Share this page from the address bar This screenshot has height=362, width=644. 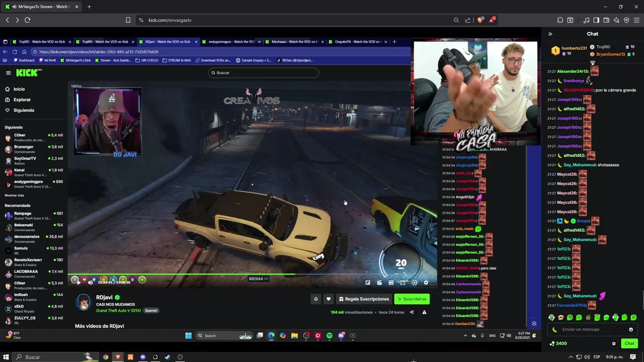tap(468, 20)
